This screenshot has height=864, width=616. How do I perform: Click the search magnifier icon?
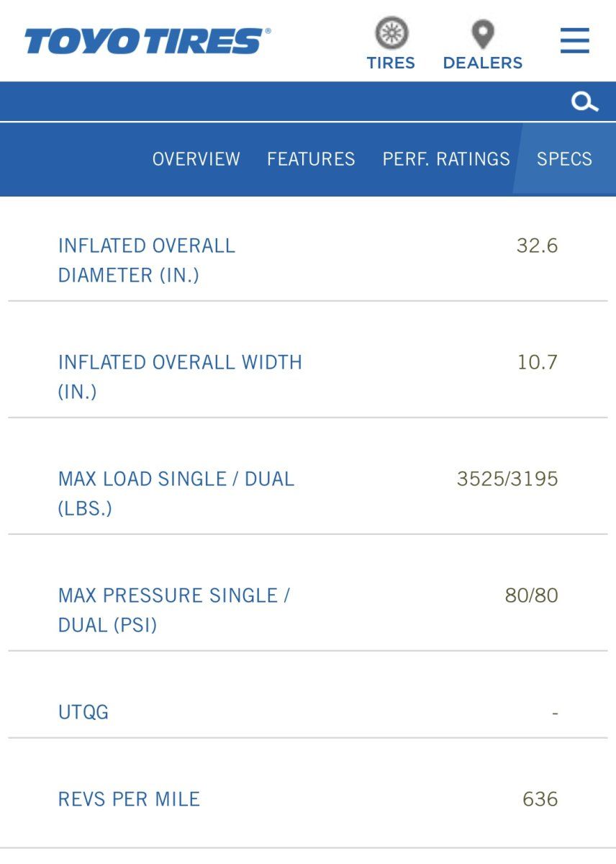coord(584,102)
